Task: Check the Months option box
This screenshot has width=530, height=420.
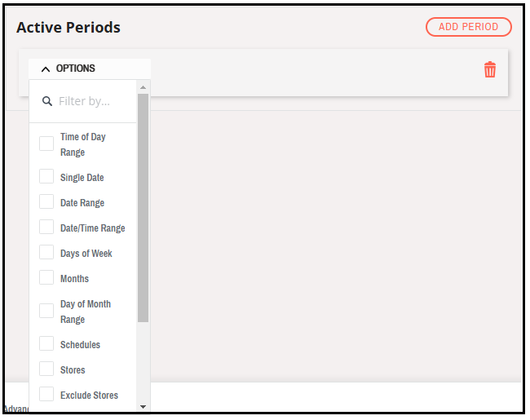Action: (x=46, y=278)
